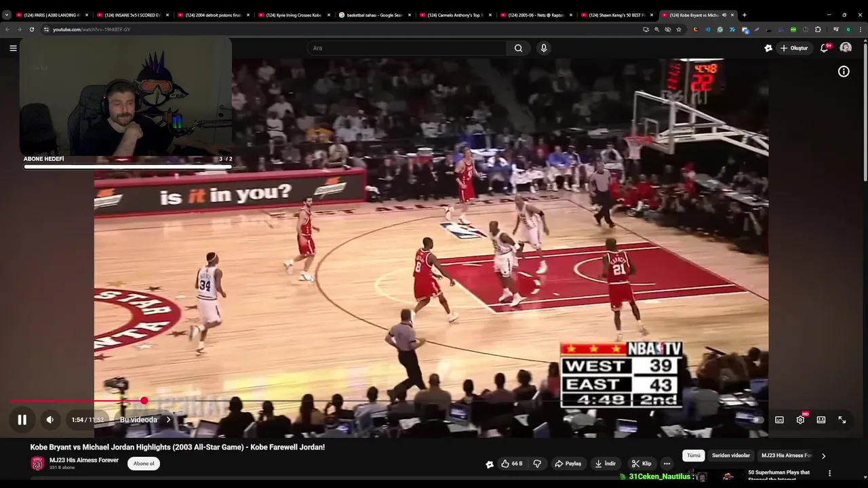Switch to 2005-06 Nets @ Raptors tab
The width and height of the screenshot is (868, 488).
coord(536,15)
